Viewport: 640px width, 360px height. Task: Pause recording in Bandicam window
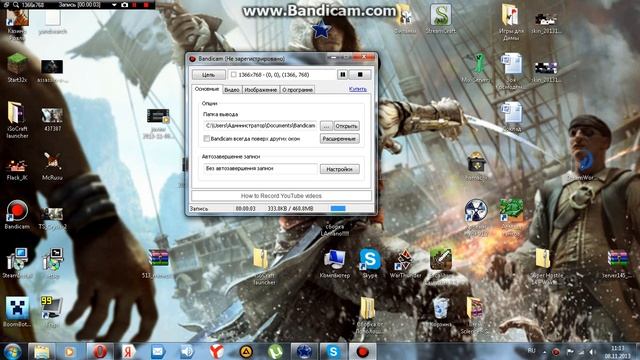click(x=343, y=75)
